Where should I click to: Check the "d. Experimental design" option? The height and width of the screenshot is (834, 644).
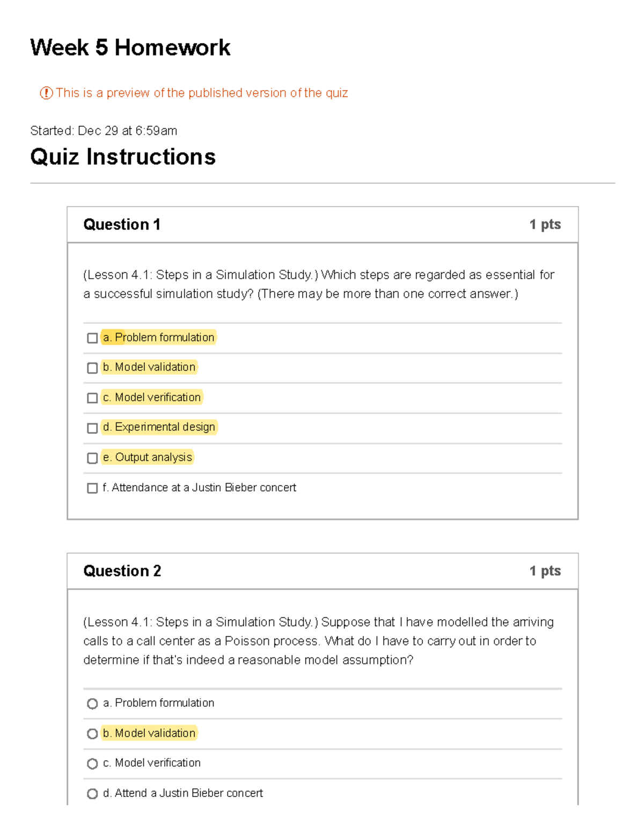coord(91,427)
